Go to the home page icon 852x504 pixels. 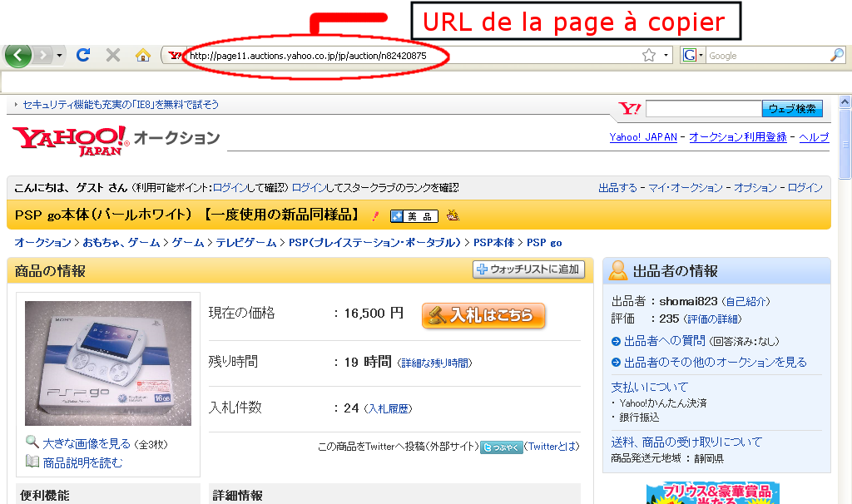143,55
